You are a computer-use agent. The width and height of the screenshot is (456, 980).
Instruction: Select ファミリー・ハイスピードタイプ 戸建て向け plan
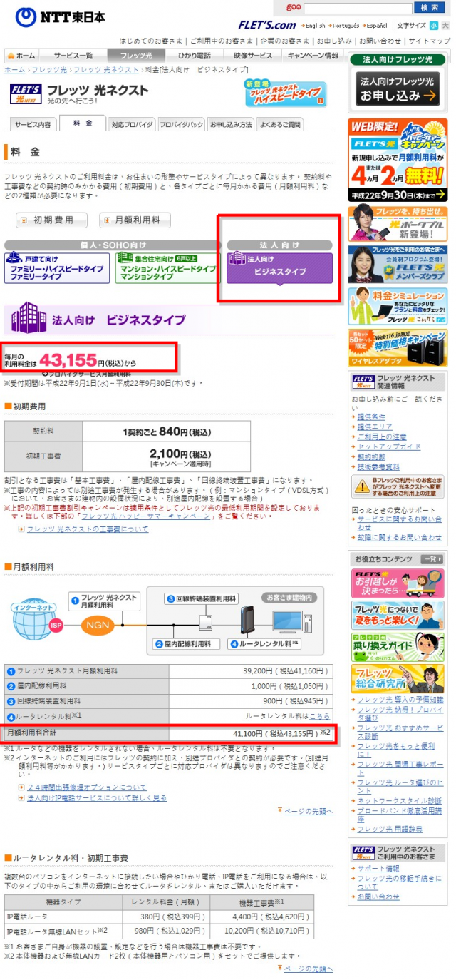tap(57, 267)
